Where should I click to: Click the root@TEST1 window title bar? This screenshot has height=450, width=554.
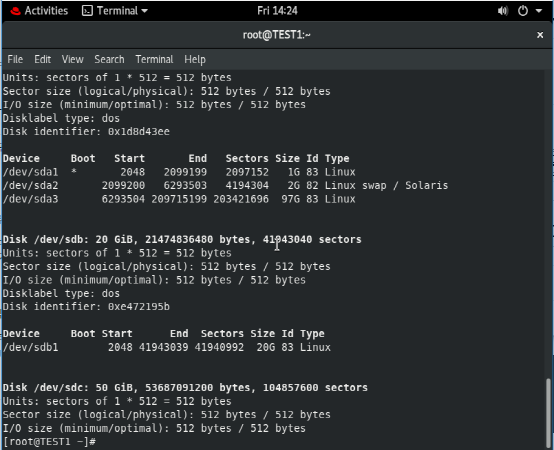click(x=277, y=35)
